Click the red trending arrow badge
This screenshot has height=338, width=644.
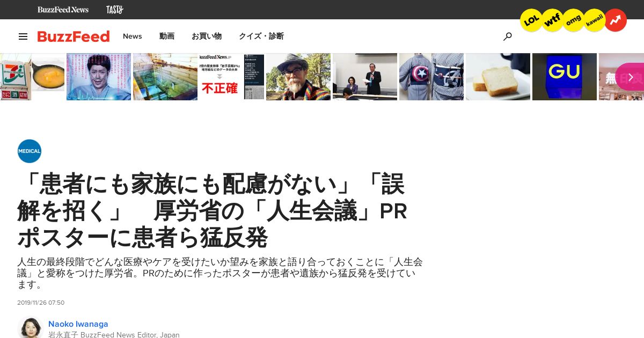point(615,20)
